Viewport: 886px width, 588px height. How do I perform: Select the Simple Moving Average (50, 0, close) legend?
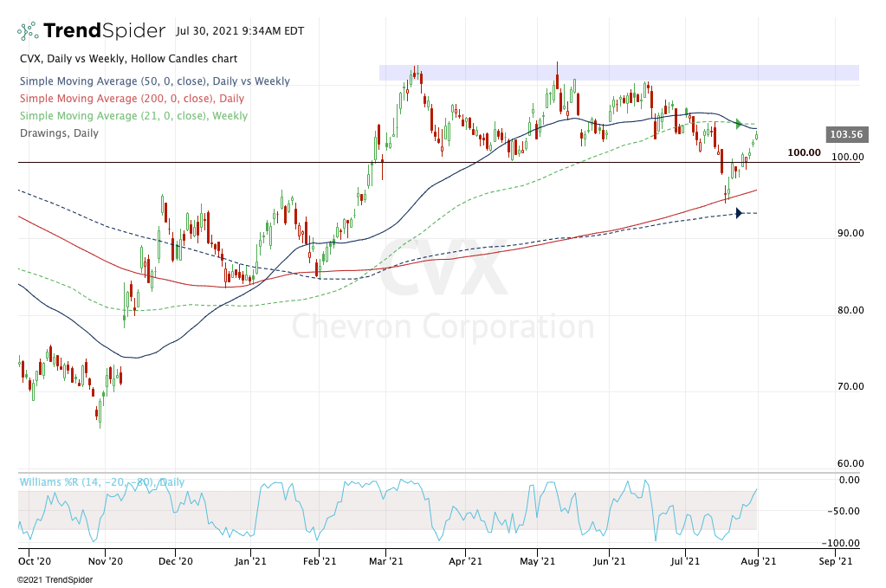pos(155,81)
